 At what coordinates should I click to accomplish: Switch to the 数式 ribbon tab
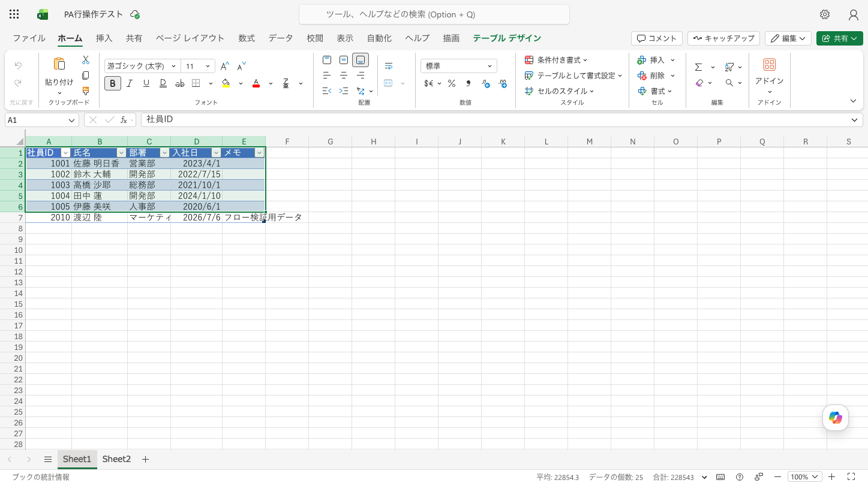tap(247, 38)
